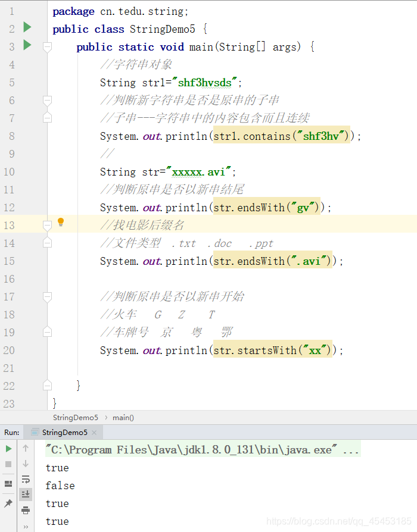Collapse comment fold marker on line 17
Viewport: 417px width, 532px height.
click(48, 297)
